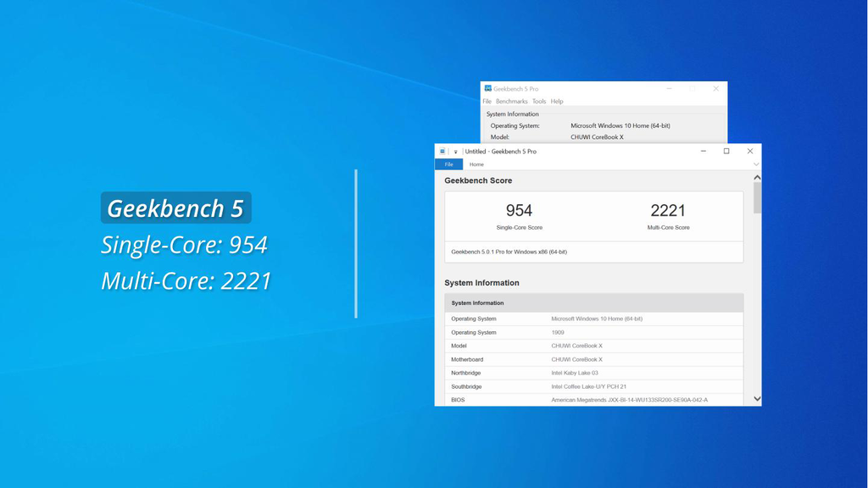Click the File tab in Untitled results window
This screenshot has height=488, width=868.
(449, 164)
